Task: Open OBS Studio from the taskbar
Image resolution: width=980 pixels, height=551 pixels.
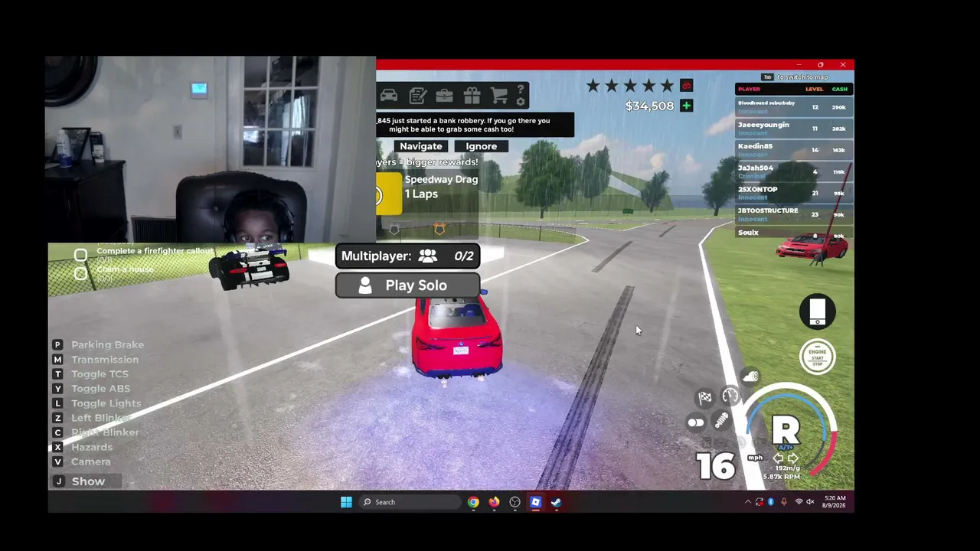Action: (514, 502)
